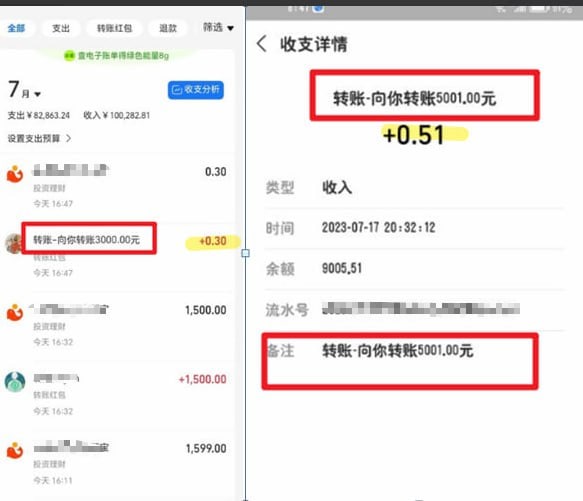
Task: Go back using the left arrow beside 收支详情
Action: click(x=261, y=44)
